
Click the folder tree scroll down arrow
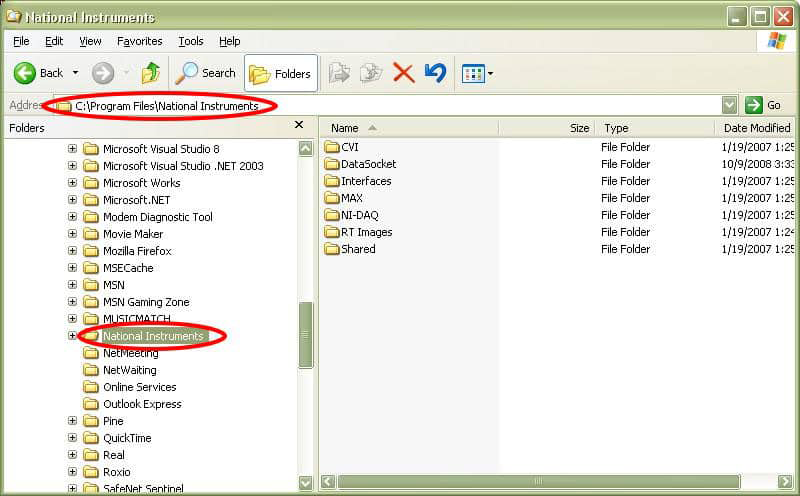306,483
